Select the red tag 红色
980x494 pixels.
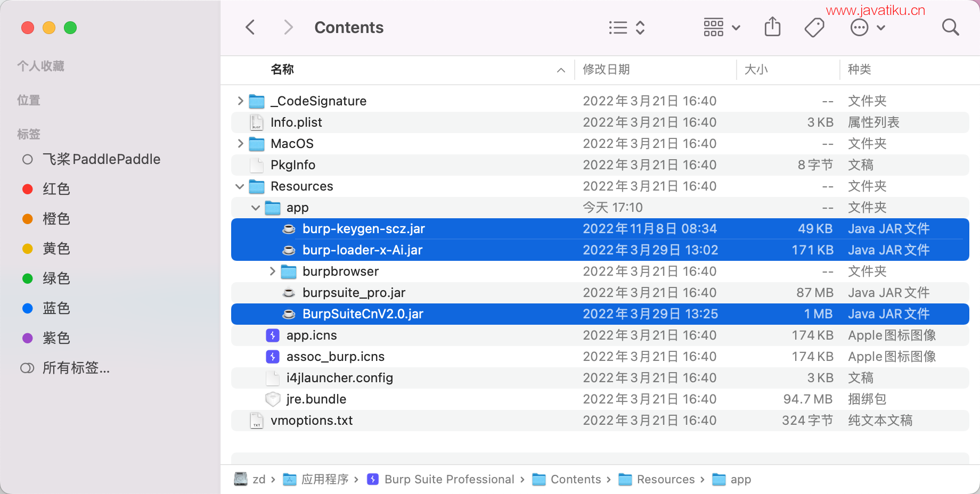pyautogui.click(x=56, y=189)
